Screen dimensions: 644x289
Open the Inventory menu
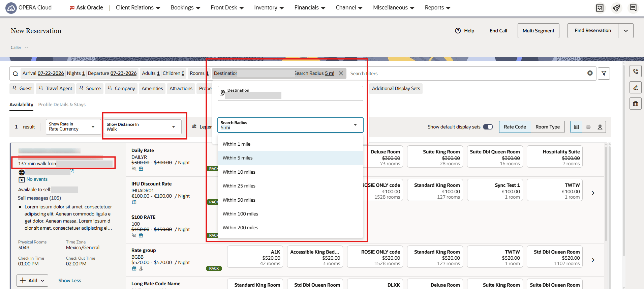click(269, 7)
